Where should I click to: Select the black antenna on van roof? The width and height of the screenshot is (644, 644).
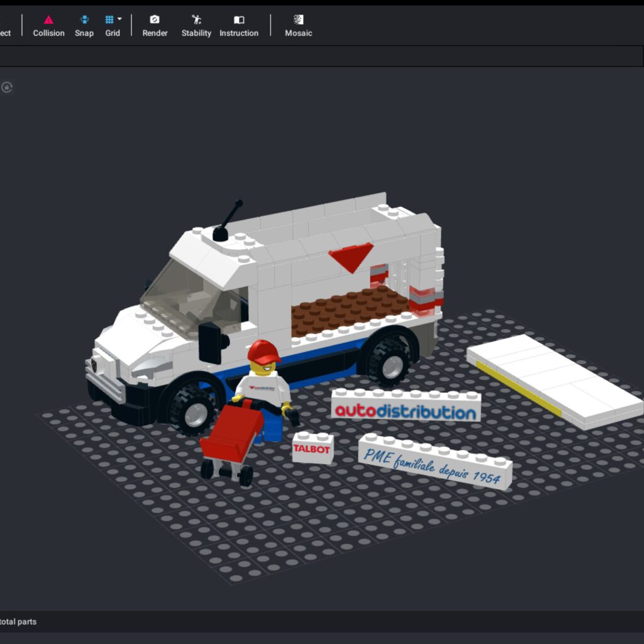pos(225,223)
